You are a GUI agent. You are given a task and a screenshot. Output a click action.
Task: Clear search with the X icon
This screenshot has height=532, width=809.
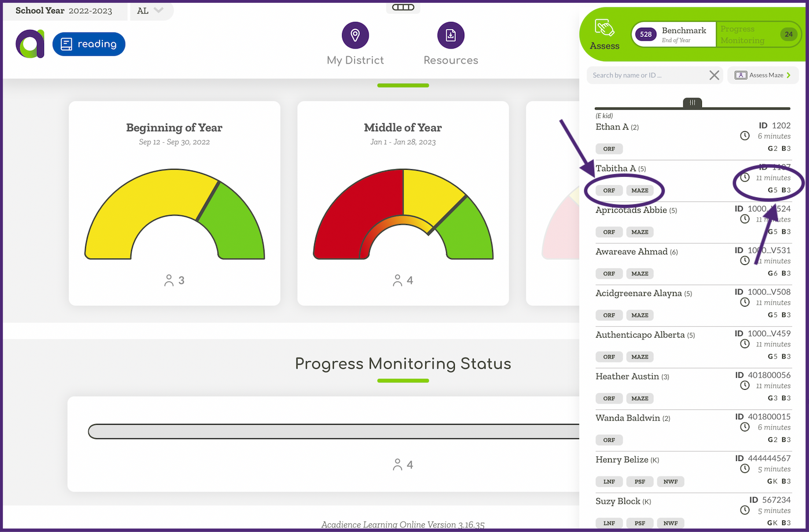point(714,75)
